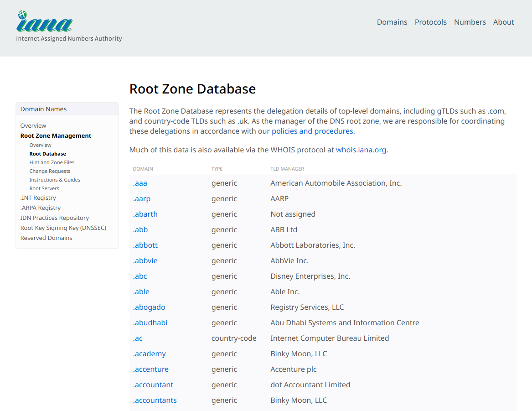Open the Root Servers page
This screenshot has height=411, width=532.
(44, 188)
